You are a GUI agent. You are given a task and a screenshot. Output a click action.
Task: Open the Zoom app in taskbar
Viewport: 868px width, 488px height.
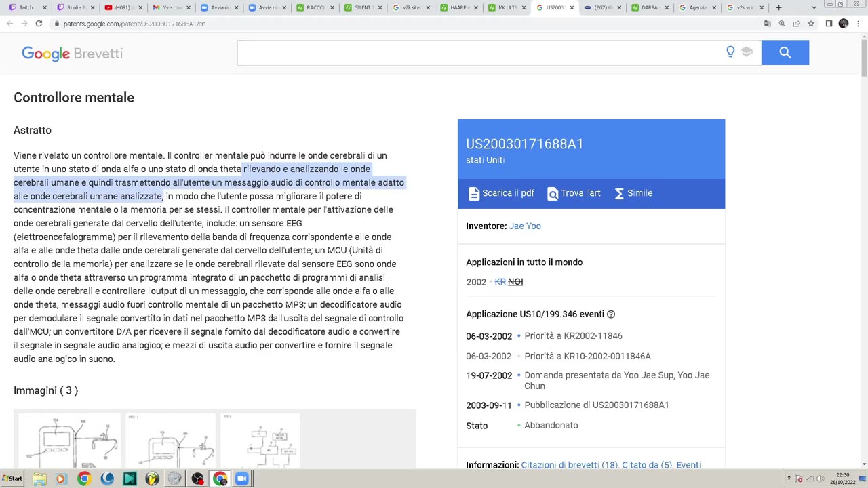242,479
